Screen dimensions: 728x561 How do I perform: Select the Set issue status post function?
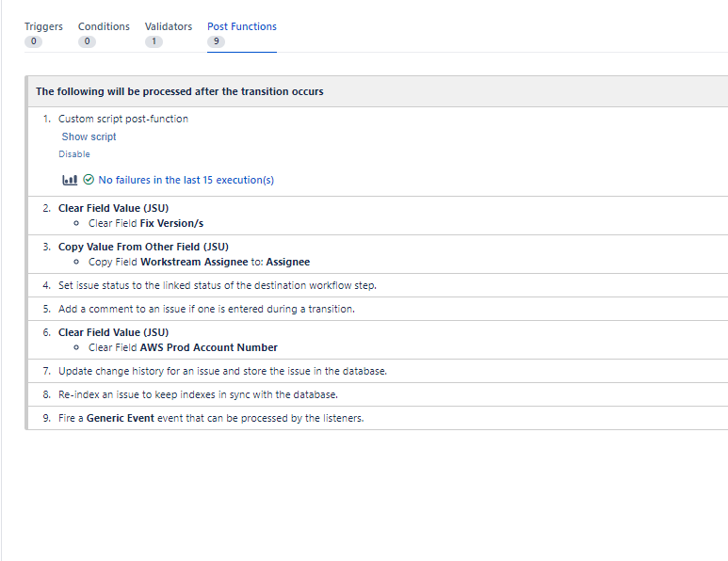[x=218, y=285]
